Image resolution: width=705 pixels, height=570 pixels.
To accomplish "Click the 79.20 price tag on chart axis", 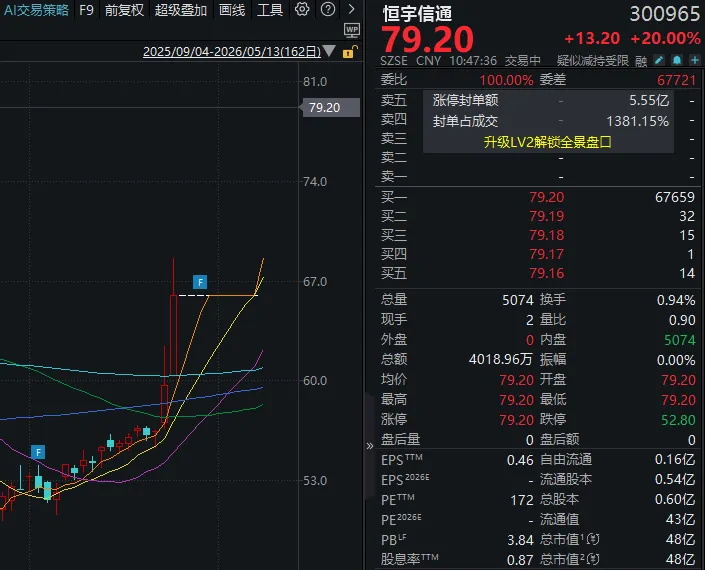I will pyautogui.click(x=331, y=107).
